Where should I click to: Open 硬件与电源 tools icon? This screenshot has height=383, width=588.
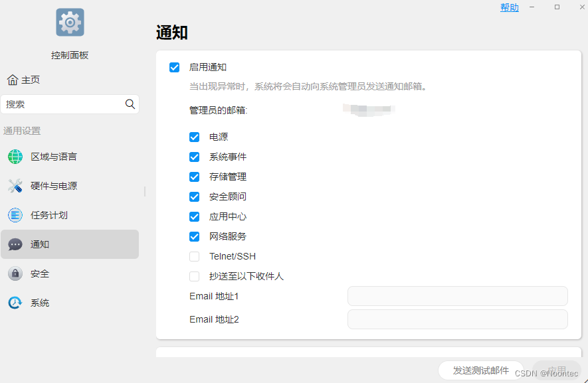15,186
